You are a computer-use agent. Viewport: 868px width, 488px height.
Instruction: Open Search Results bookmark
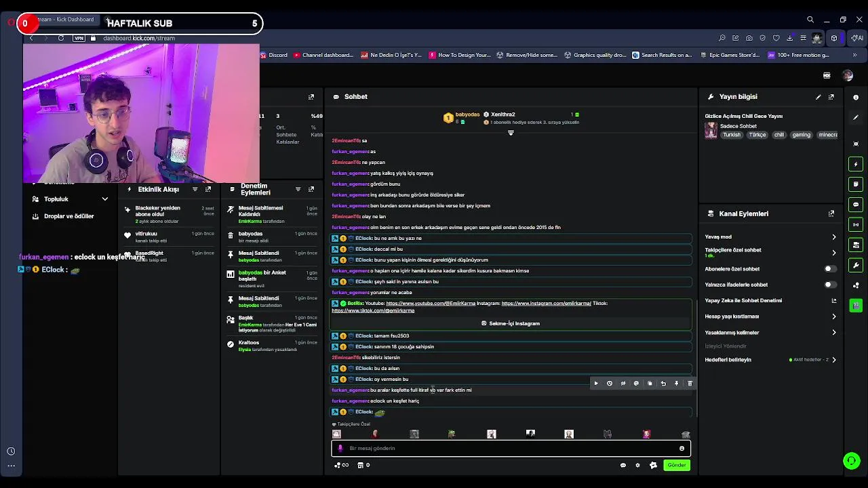662,55
